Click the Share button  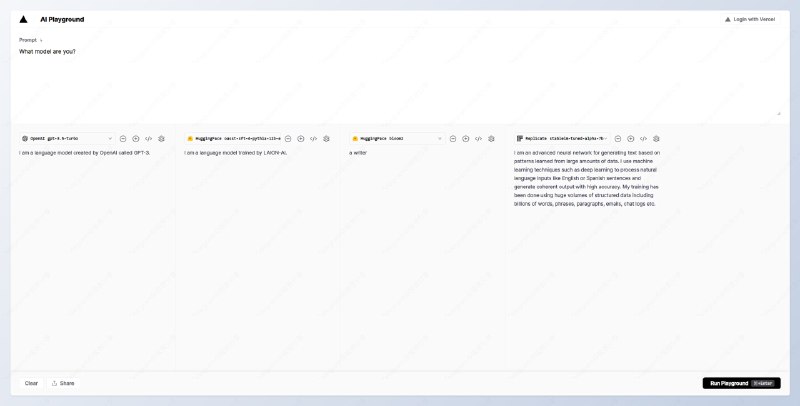pos(63,383)
